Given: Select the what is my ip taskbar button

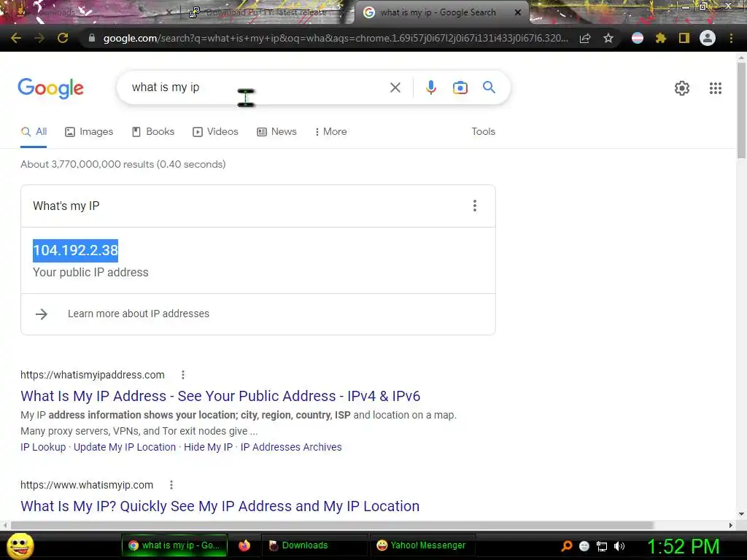Looking at the screenshot, I should point(175,545).
